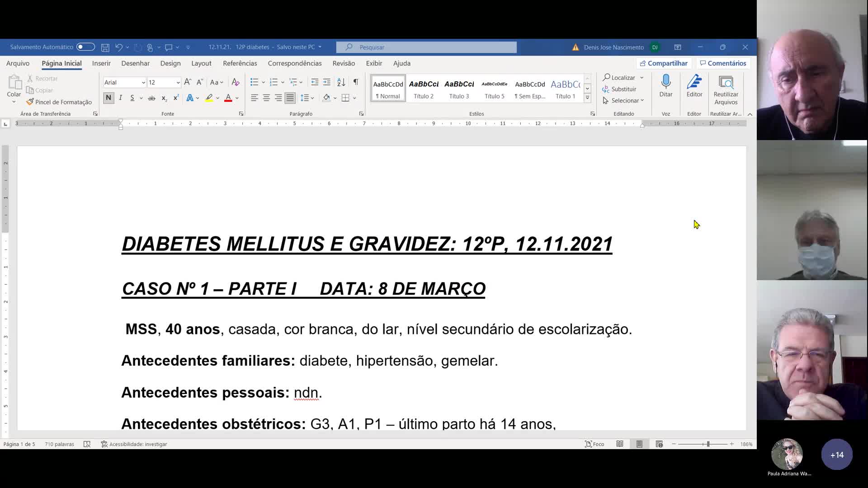Screen dimensions: 868x488
Task: Switch to Referências tab
Action: click(240, 63)
